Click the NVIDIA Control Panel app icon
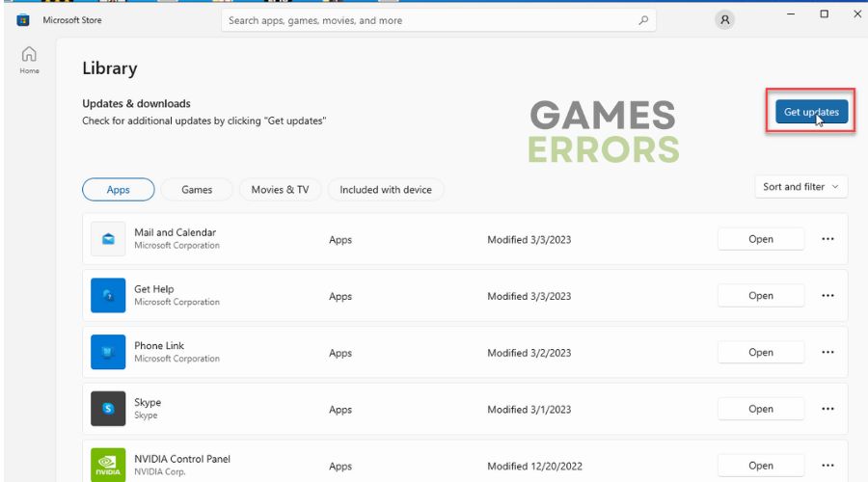868x482 pixels. tap(108, 465)
